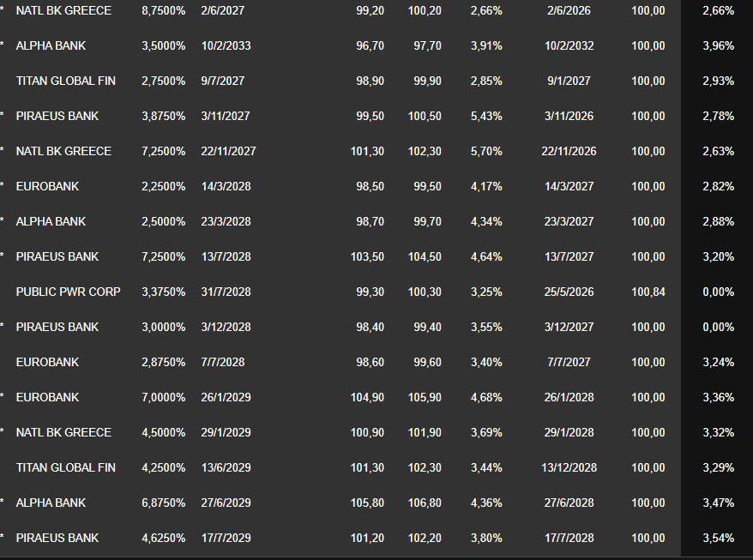Click maturity date 26/1/2029
Viewport: 753px width, 560px height.
(x=226, y=396)
